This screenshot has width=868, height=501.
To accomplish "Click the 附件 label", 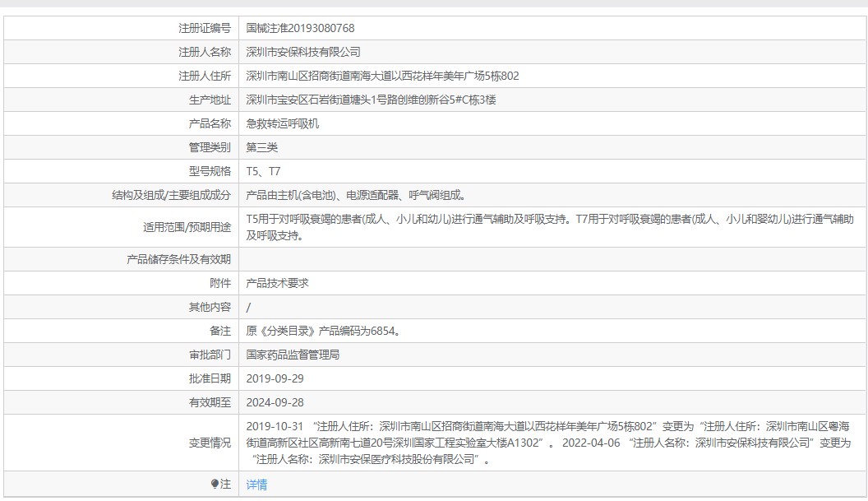I will point(220,283).
